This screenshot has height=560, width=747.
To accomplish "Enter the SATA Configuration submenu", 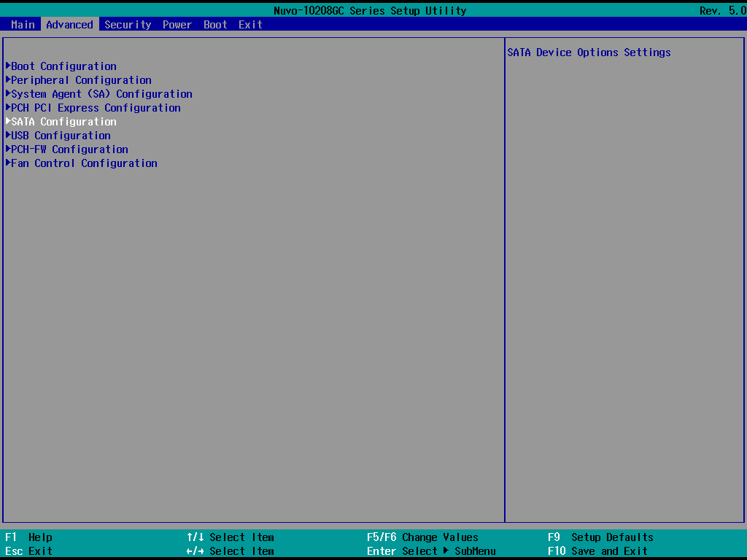I will point(63,122).
